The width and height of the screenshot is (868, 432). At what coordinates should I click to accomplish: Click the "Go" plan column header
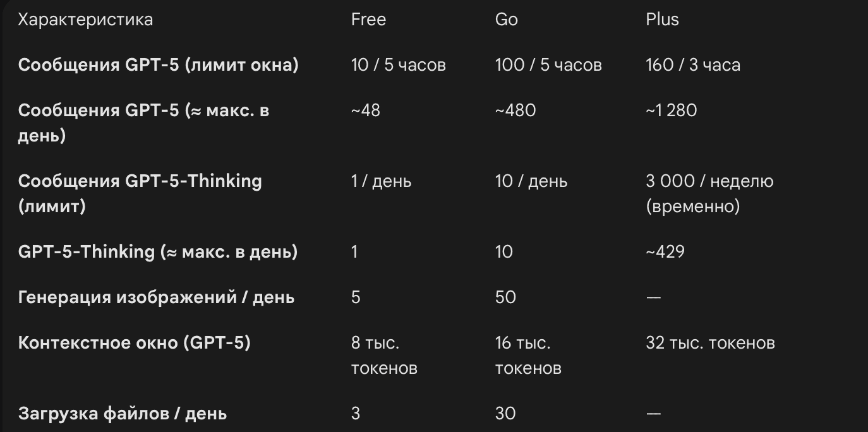point(506,20)
